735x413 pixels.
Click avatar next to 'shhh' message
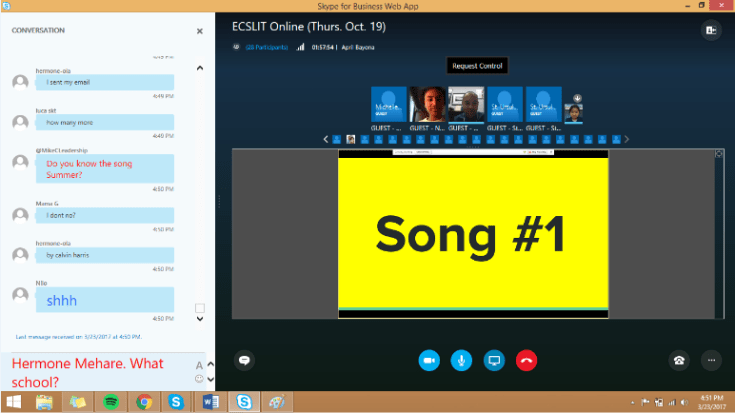tap(20, 295)
